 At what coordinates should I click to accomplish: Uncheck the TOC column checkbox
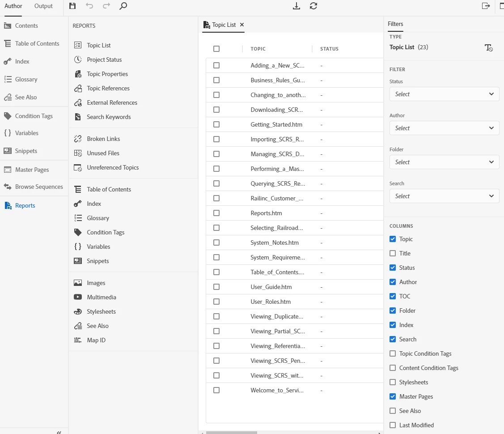point(393,296)
